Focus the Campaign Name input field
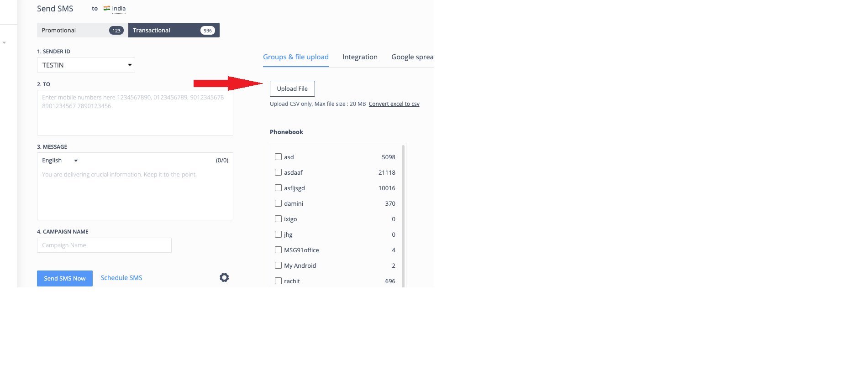 click(104, 245)
